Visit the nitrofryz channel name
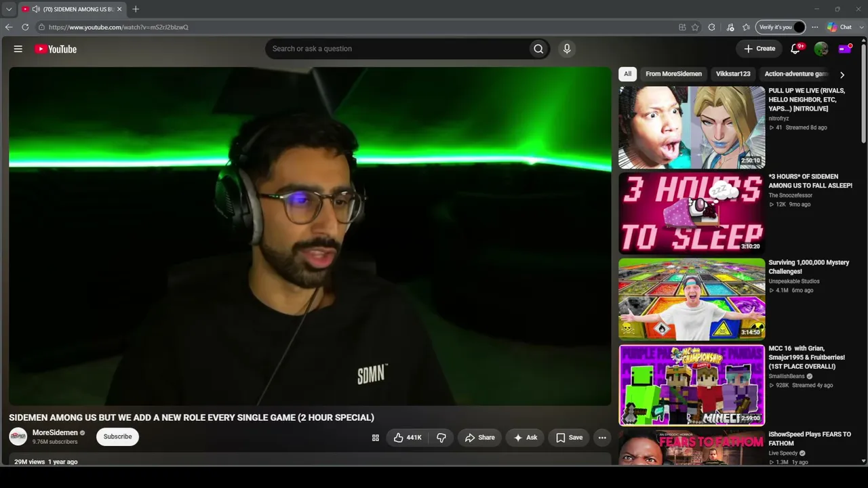 coord(778,119)
